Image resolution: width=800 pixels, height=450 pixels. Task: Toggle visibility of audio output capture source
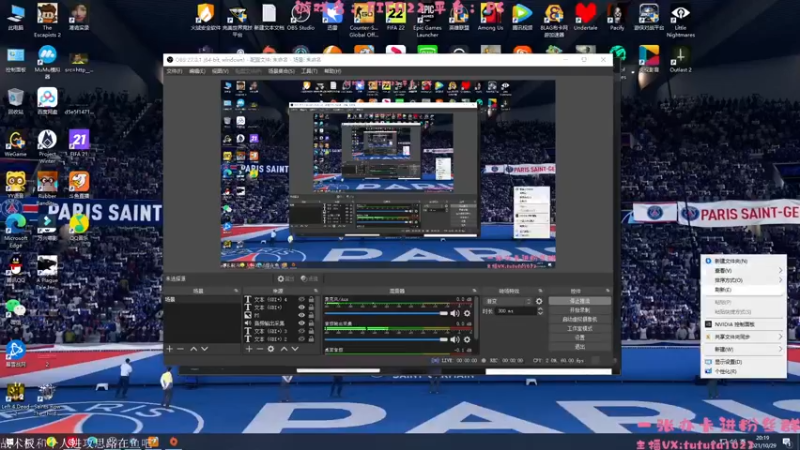coord(302,323)
